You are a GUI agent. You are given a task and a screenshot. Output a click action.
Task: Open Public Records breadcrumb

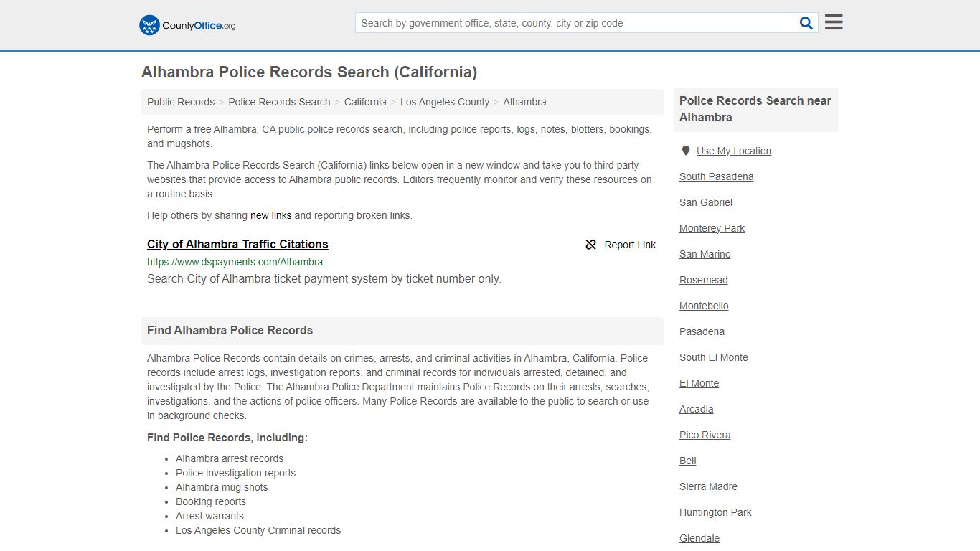181,102
